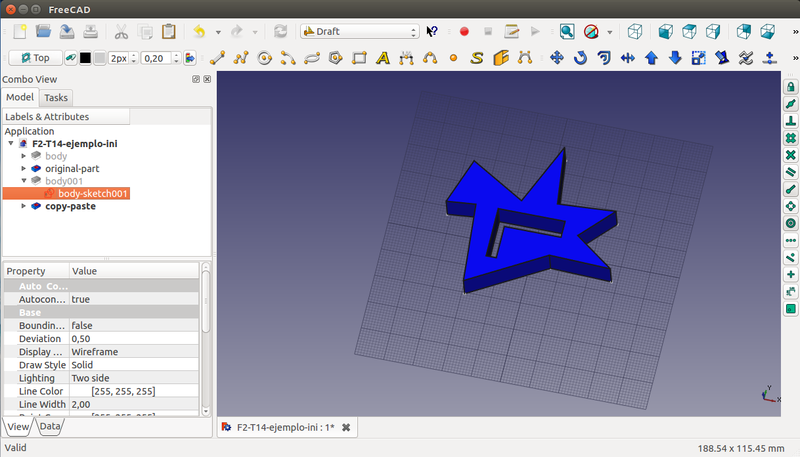
Task: Click the macro recording red button
Action: pyautogui.click(x=464, y=31)
